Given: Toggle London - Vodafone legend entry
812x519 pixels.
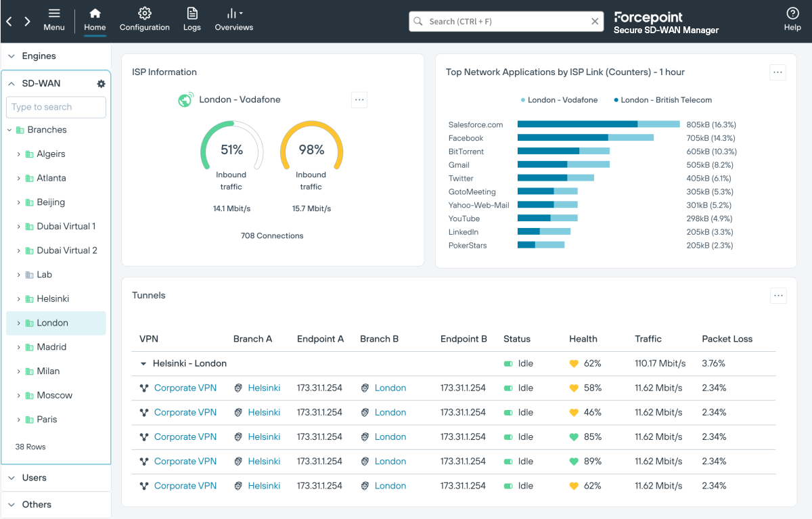Looking at the screenshot, I should tap(559, 100).
